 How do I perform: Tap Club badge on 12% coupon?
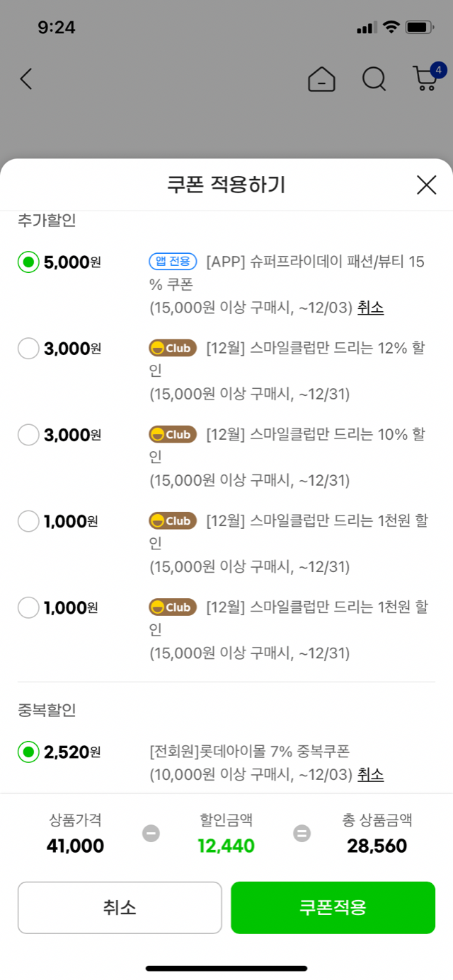click(x=173, y=348)
